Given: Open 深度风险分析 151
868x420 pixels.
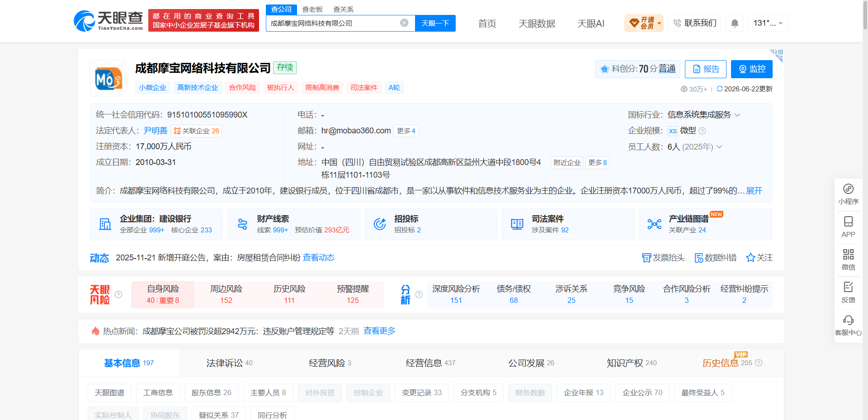Looking at the screenshot, I should (x=456, y=294).
